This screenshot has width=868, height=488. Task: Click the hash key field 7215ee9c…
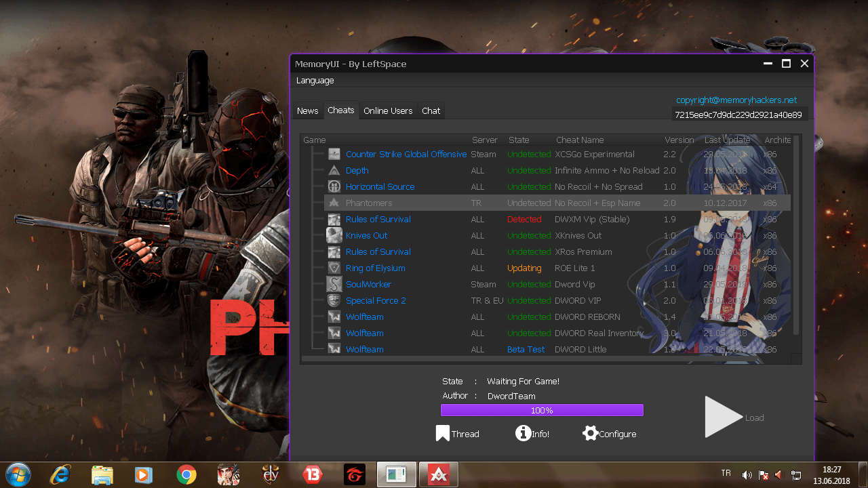[x=739, y=115]
